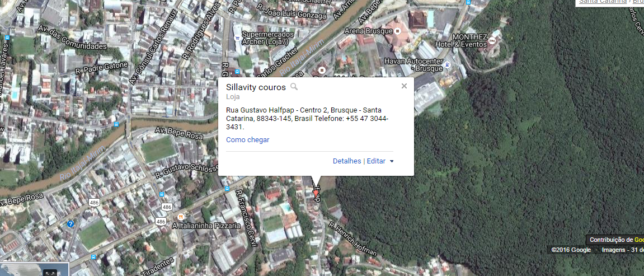
Task: Open the Santa Catarina breadcrumb link
Action: click(603, 2)
